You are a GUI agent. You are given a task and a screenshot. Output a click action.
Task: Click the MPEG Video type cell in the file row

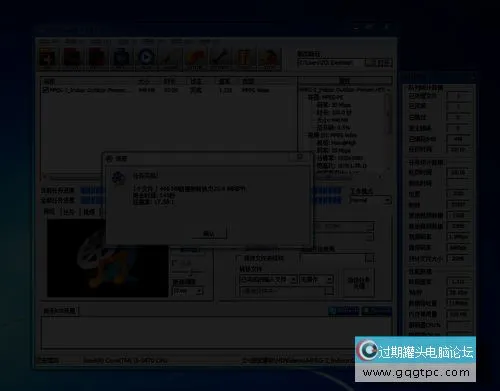coord(255,90)
